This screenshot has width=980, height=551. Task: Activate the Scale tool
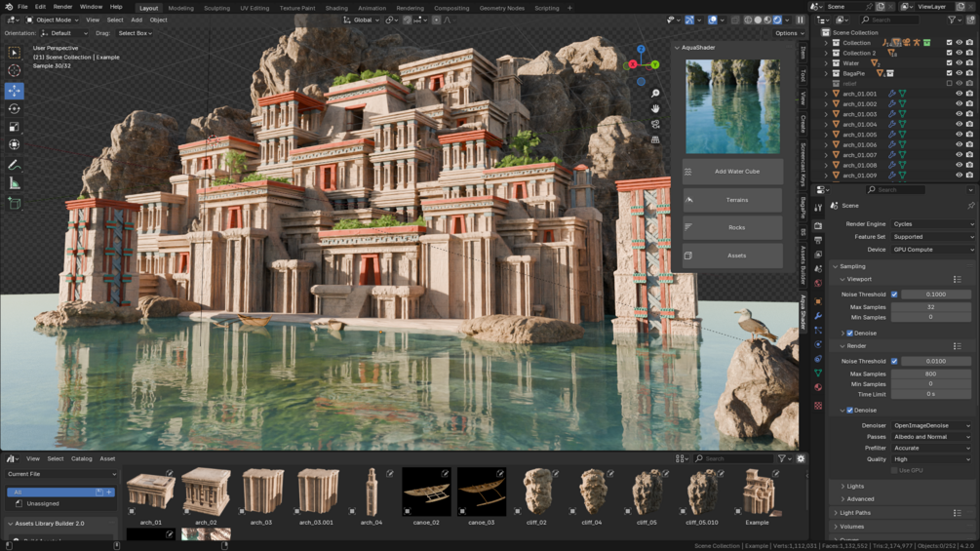click(14, 127)
